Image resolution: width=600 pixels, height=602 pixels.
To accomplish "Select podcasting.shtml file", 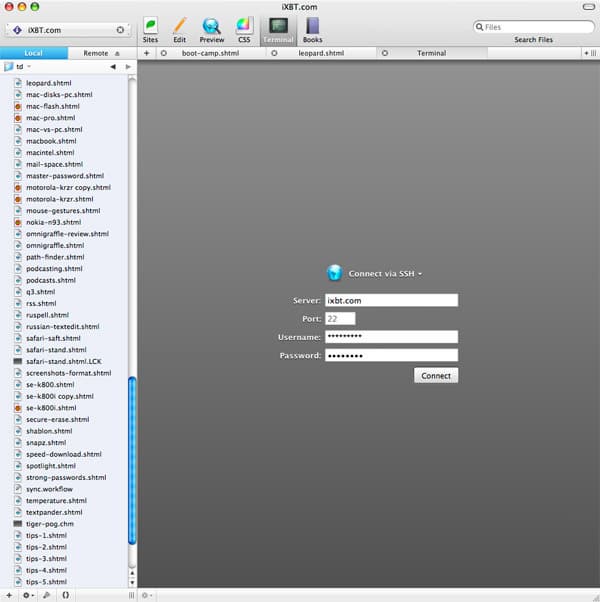I will click(54, 269).
